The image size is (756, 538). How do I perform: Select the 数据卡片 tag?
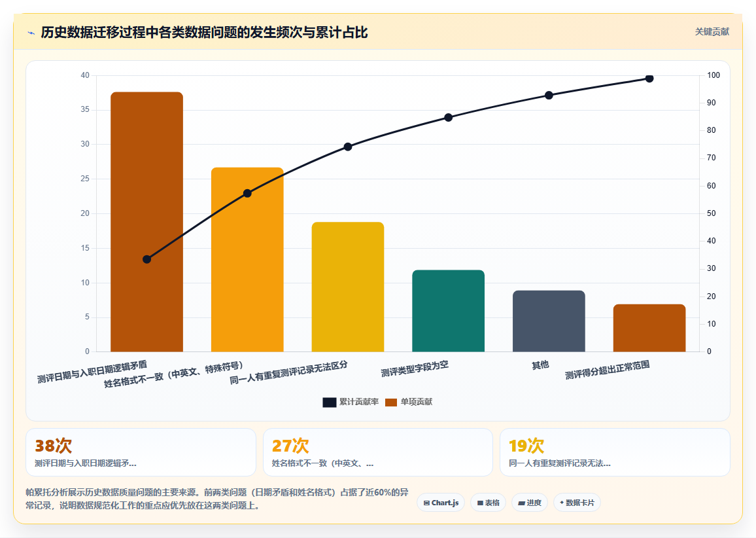pyautogui.click(x=577, y=502)
